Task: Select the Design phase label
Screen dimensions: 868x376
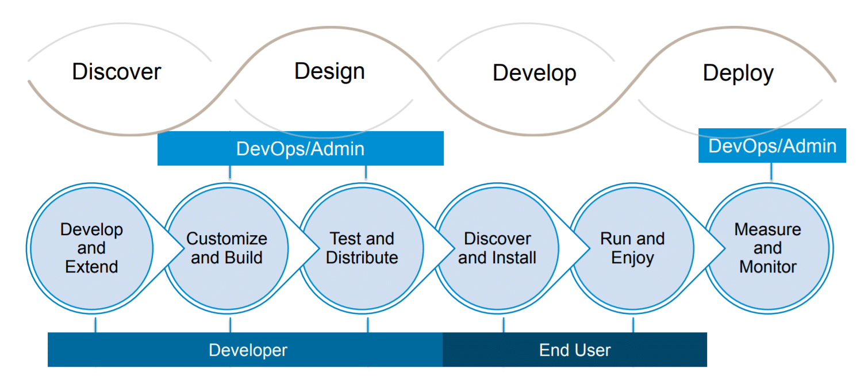Action: click(x=329, y=71)
